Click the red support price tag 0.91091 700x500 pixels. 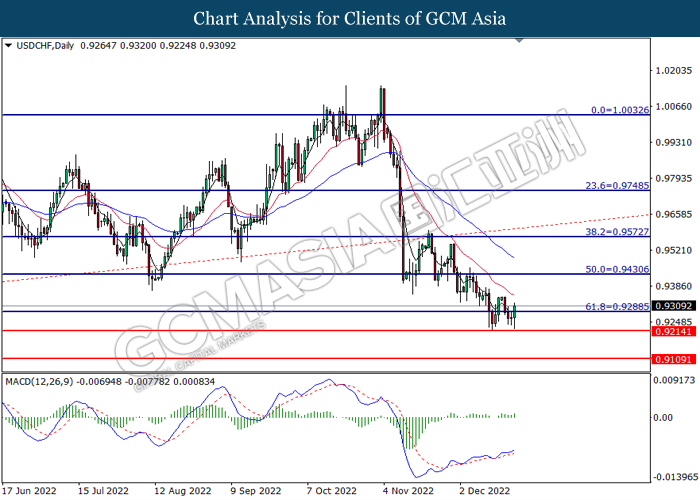674,359
